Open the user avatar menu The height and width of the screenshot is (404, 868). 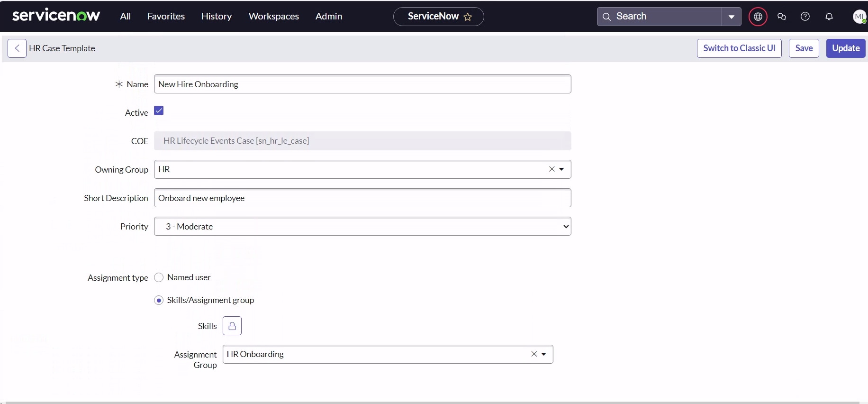[859, 17]
